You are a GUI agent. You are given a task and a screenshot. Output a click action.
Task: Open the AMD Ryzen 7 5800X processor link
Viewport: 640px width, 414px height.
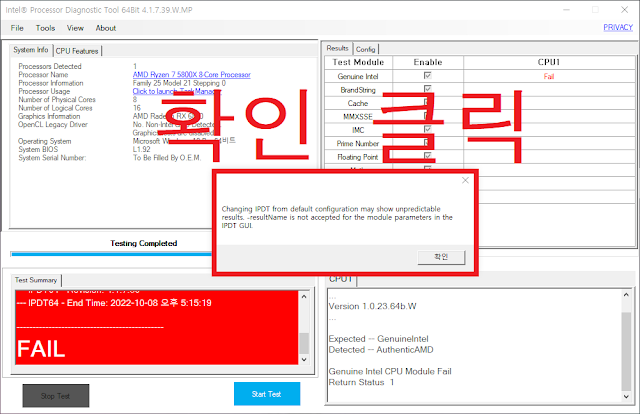click(x=191, y=75)
